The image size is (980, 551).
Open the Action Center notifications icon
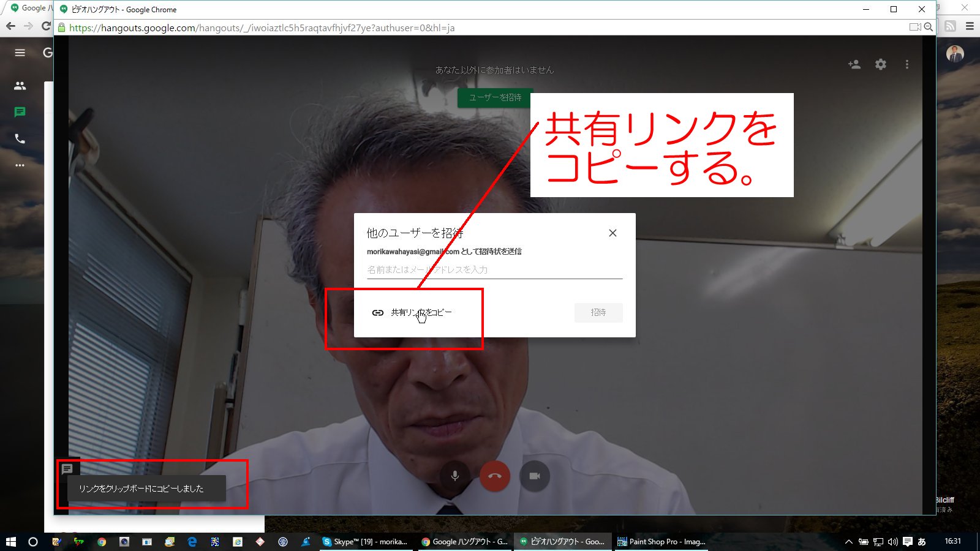[x=908, y=542]
